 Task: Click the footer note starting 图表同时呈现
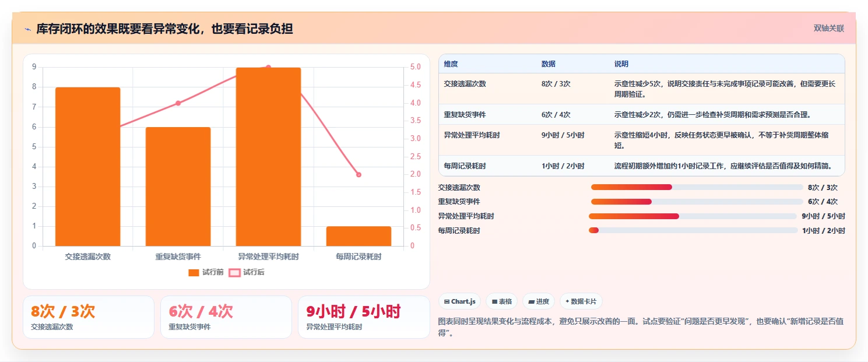[x=641, y=326]
